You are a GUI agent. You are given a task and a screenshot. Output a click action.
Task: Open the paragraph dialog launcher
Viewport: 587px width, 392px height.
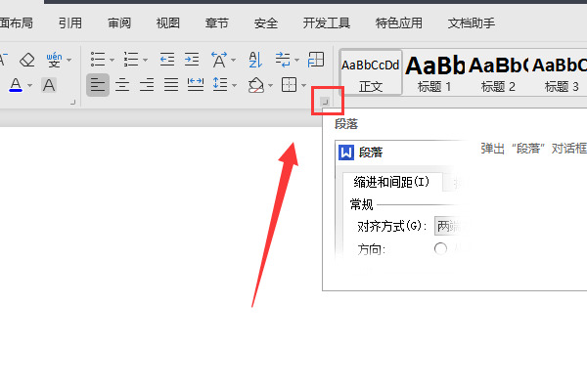(x=325, y=102)
